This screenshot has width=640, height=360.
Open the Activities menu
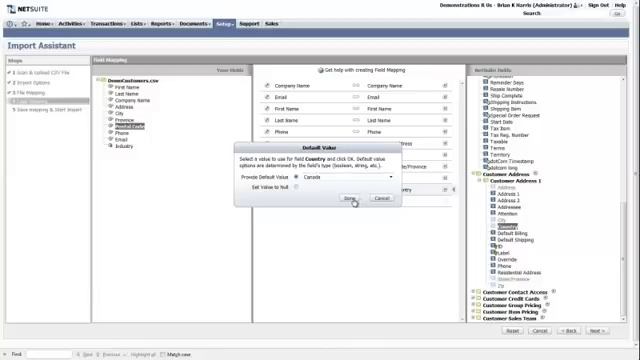point(71,24)
